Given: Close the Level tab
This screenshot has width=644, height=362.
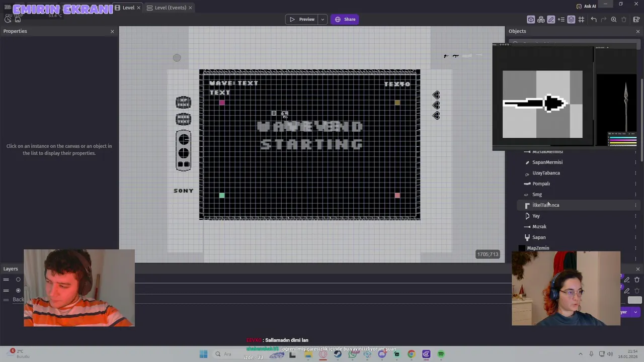Looking at the screenshot, I should coord(138,8).
